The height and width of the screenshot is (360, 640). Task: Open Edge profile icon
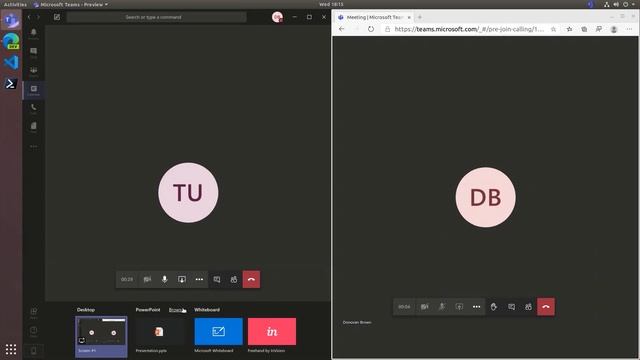coord(613,29)
